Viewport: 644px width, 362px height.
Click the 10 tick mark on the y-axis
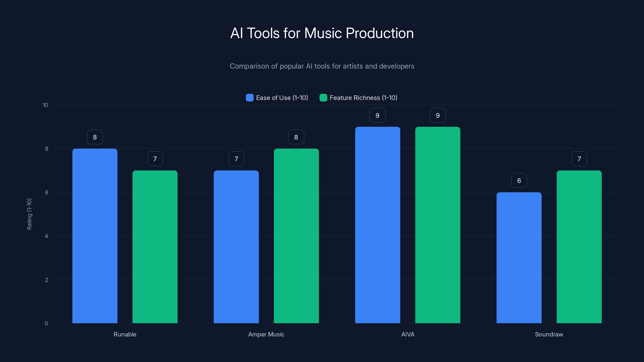(46, 105)
